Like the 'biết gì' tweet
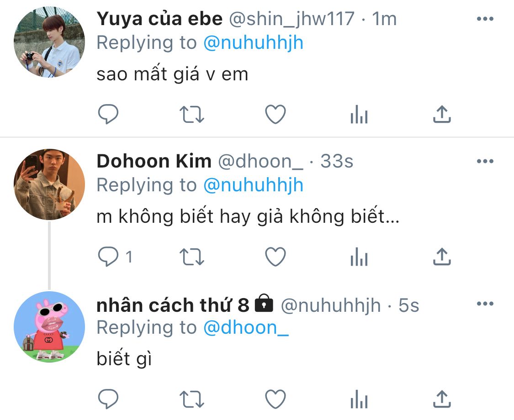Image resolution: width=514 pixels, height=420 pixels. click(276, 399)
